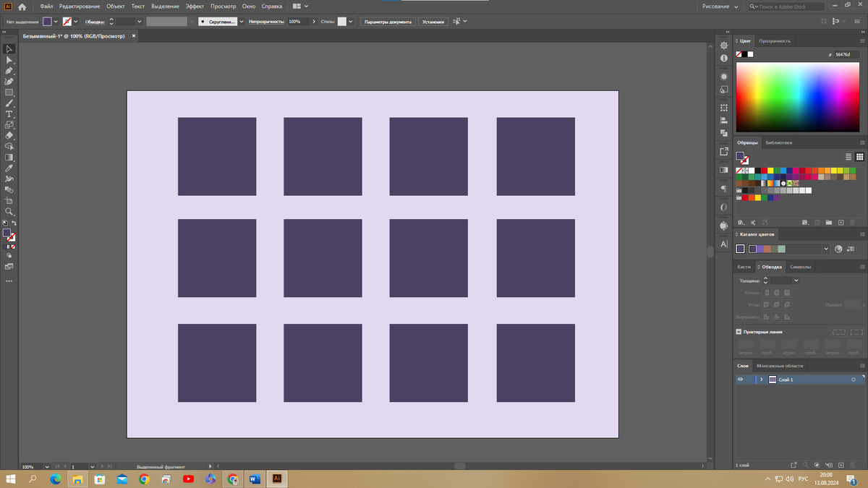This screenshot has height=488, width=868.
Task: Click the Home icon in top bar
Action: (22, 7)
